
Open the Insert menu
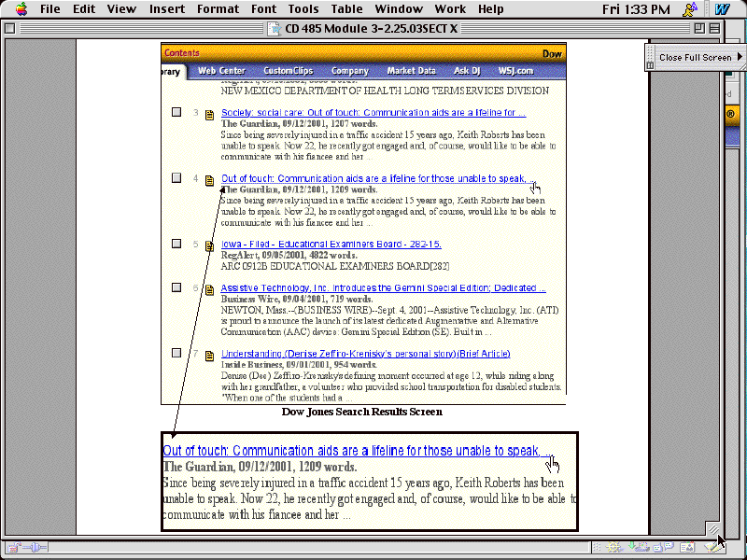pyautogui.click(x=167, y=9)
